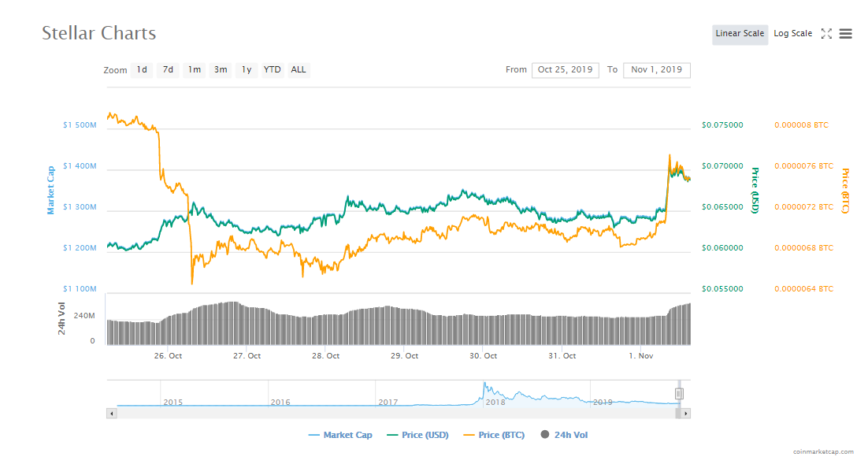Click the Price (BTC) vertical axis title

(x=844, y=191)
